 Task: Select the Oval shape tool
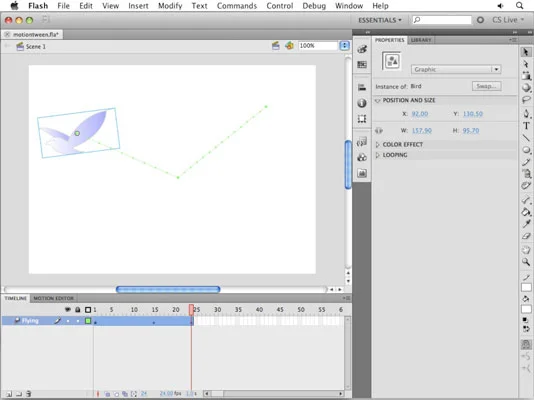tap(526, 150)
